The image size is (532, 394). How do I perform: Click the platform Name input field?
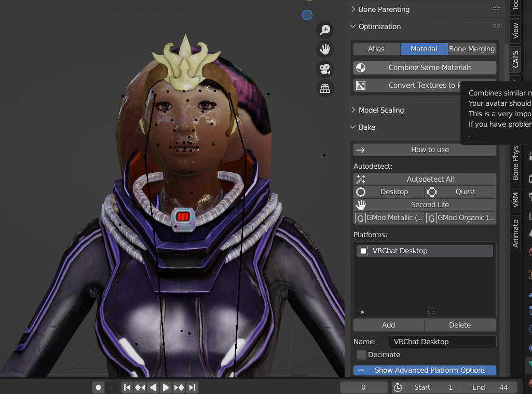click(x=442, y=342)
